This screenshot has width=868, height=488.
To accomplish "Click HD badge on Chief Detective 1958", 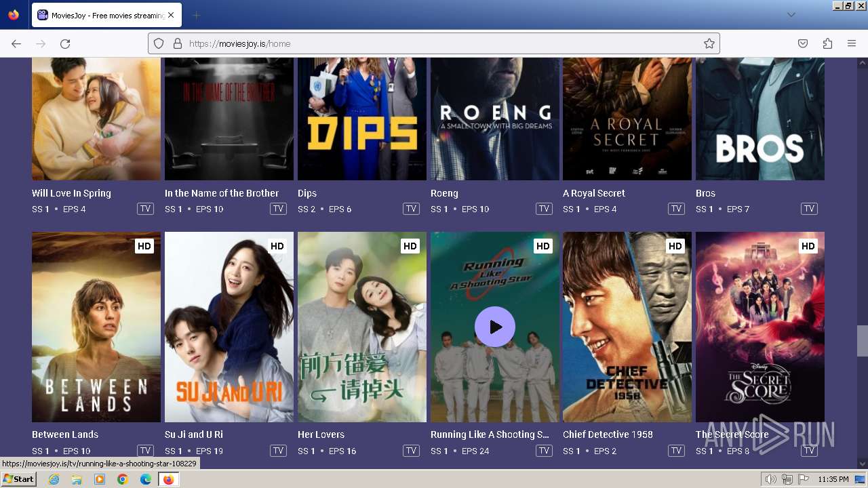I will (x=675, y=246).
